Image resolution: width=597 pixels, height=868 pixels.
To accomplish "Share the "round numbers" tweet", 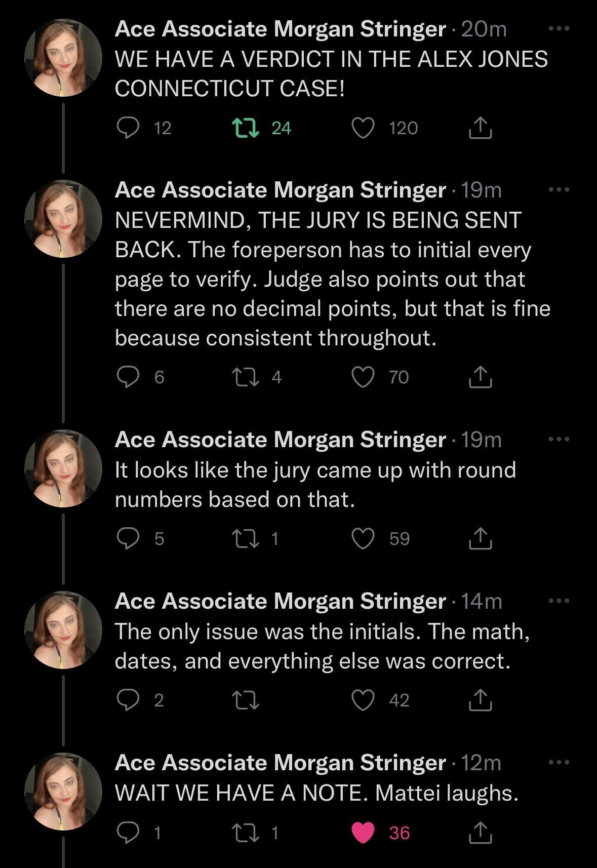I will (480, 538).
